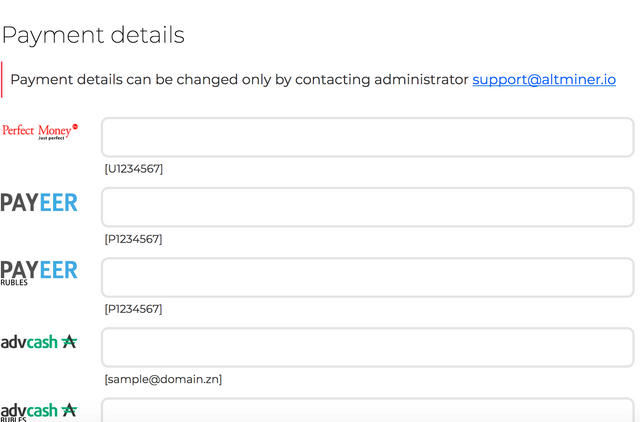Focus the first PAYEER account field
Image resolution: width=640 pixels, height=422 pixels.
tap(367, 207)
